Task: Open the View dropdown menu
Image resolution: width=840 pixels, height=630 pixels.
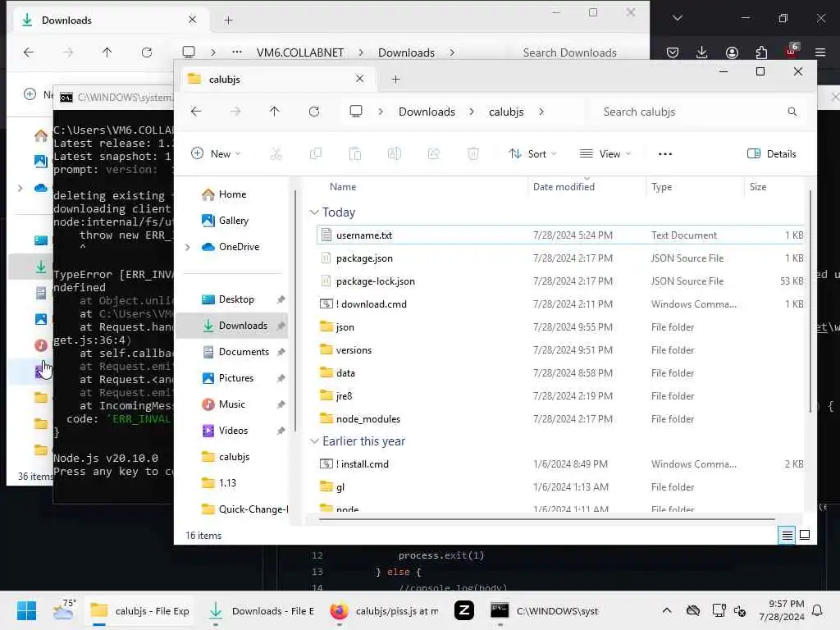Action: tap(606, 154)
